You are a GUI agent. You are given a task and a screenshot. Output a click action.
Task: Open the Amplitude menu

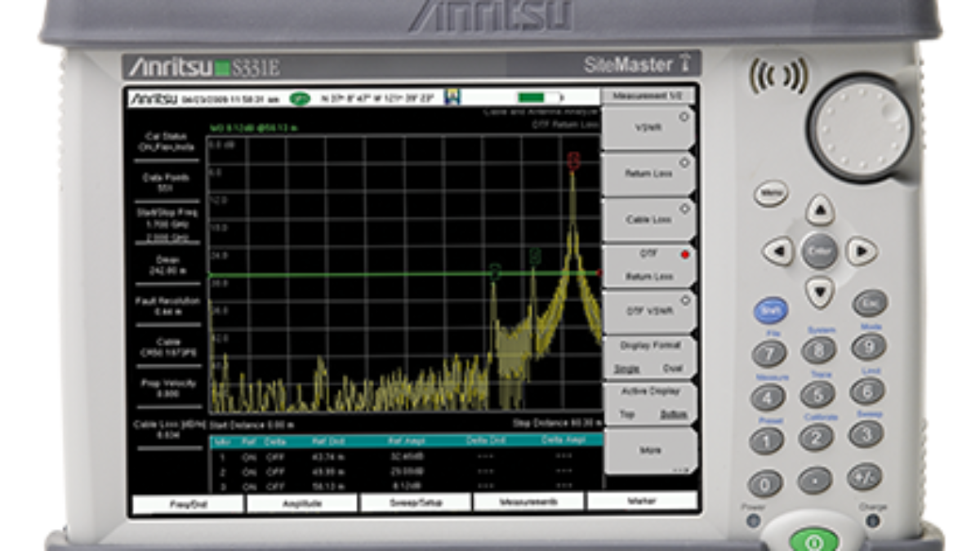click(301, 503)
